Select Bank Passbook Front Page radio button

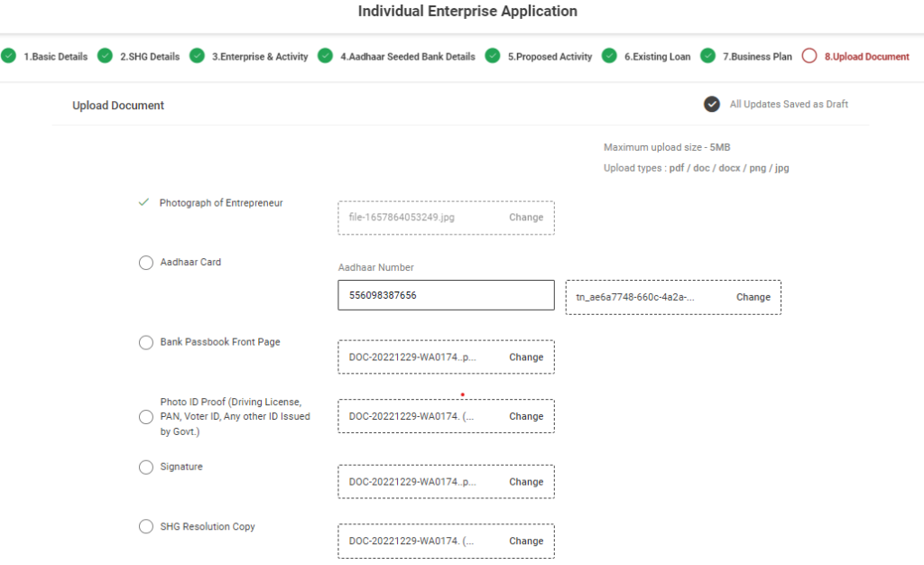(146, 343)
